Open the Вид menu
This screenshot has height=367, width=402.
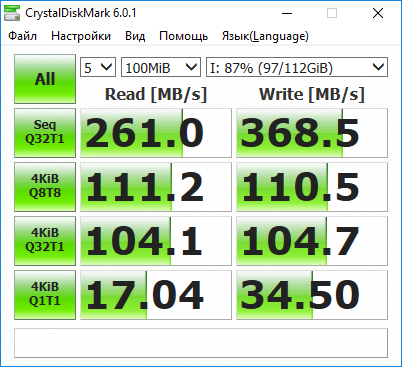point(135,36)
